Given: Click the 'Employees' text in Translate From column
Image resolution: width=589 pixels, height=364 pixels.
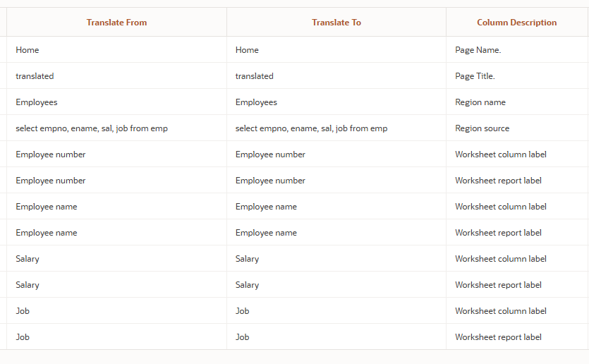Looking at the screenshot, I should 37,102.
